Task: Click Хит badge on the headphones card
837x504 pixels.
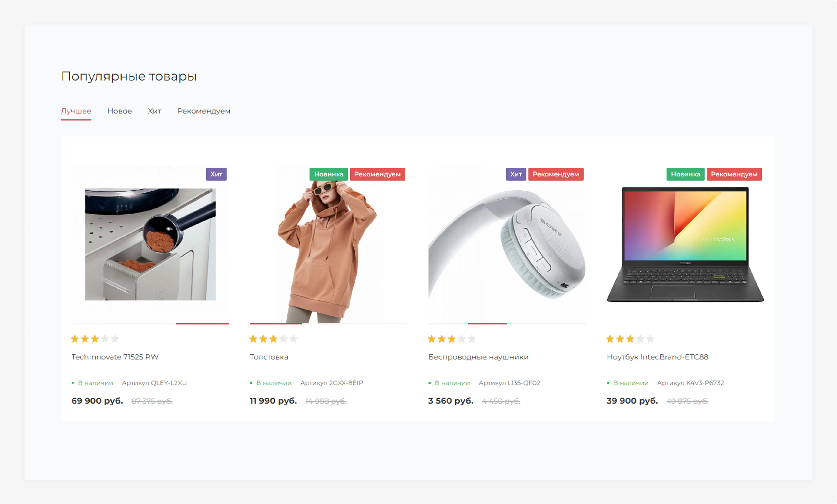Action: click(x=516, y=174)
